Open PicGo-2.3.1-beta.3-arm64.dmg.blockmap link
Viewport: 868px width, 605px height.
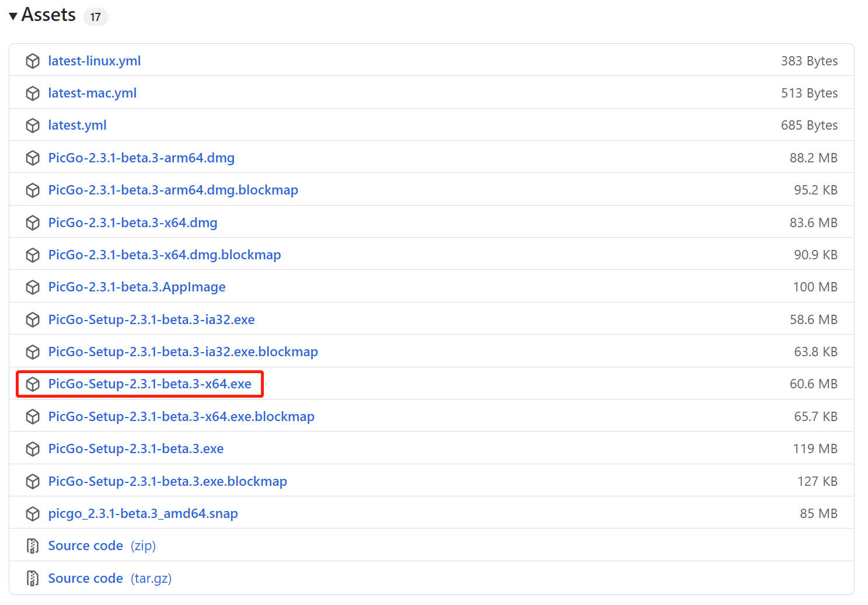click(173, 190)
